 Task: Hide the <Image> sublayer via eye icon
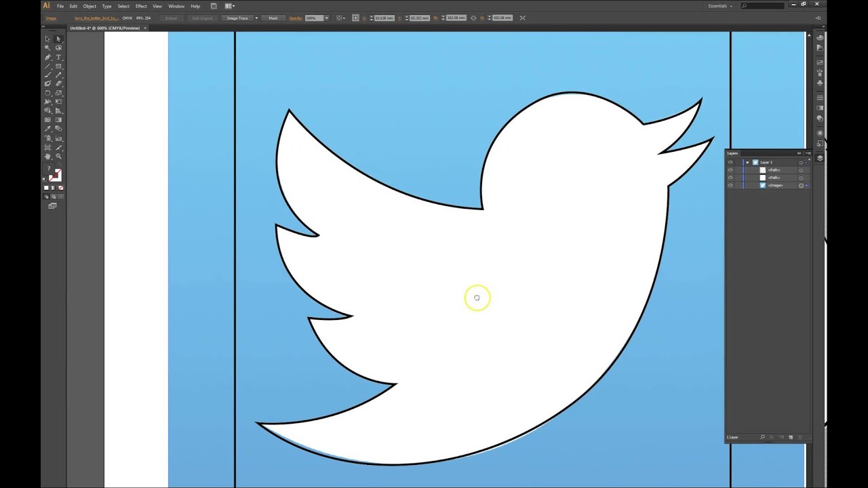pos(730,185)
